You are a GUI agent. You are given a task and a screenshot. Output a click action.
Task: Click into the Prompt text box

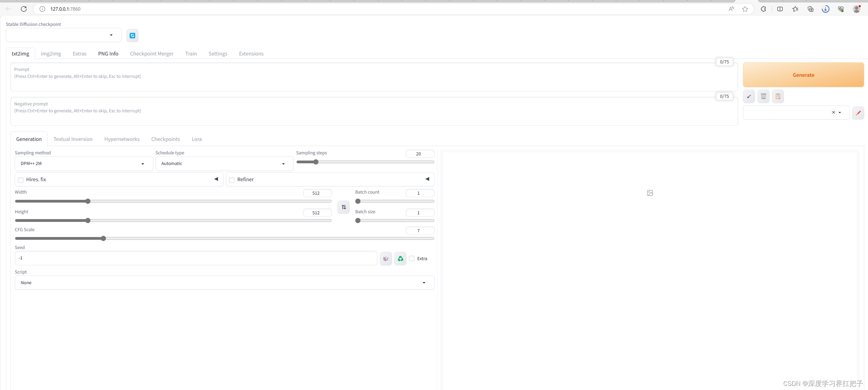374,77
